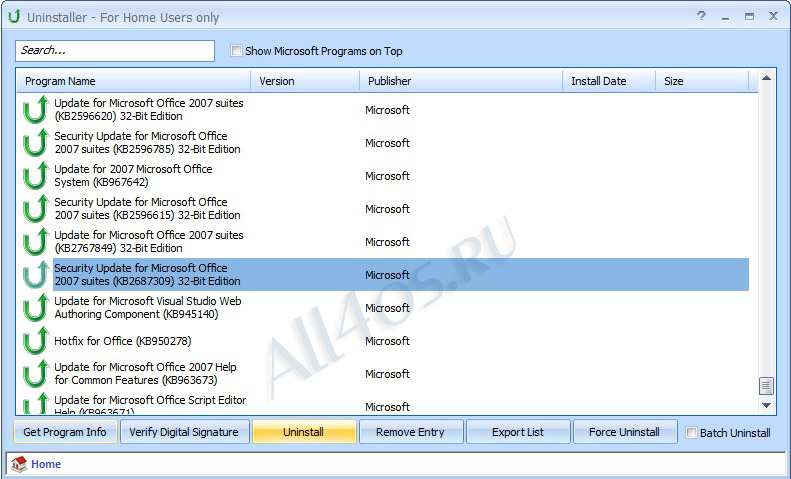Sort by the Version column header
791x479 pixels.
click(x=305, y=81)
